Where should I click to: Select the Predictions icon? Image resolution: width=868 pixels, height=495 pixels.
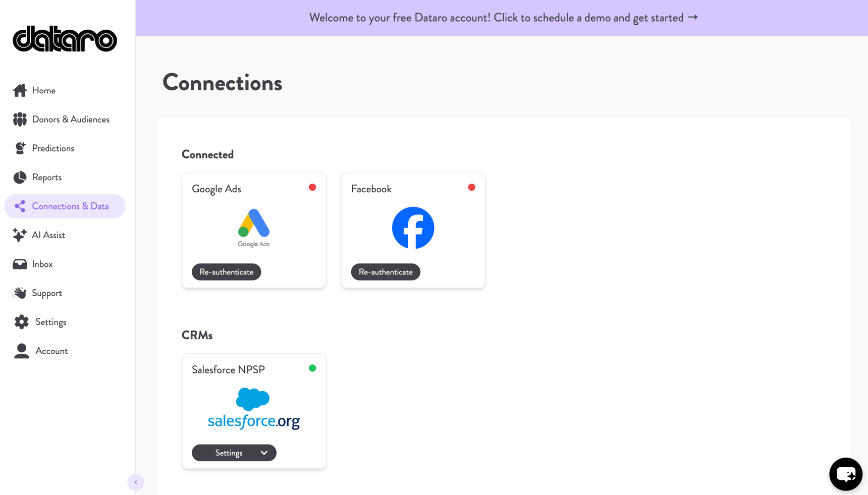pyautogui.click(x=20, y=148)
